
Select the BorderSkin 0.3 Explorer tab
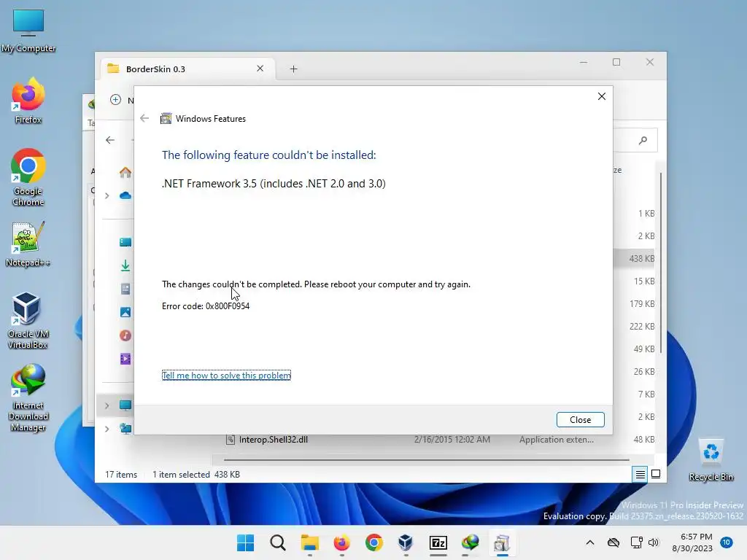click(x=188, y=69)
